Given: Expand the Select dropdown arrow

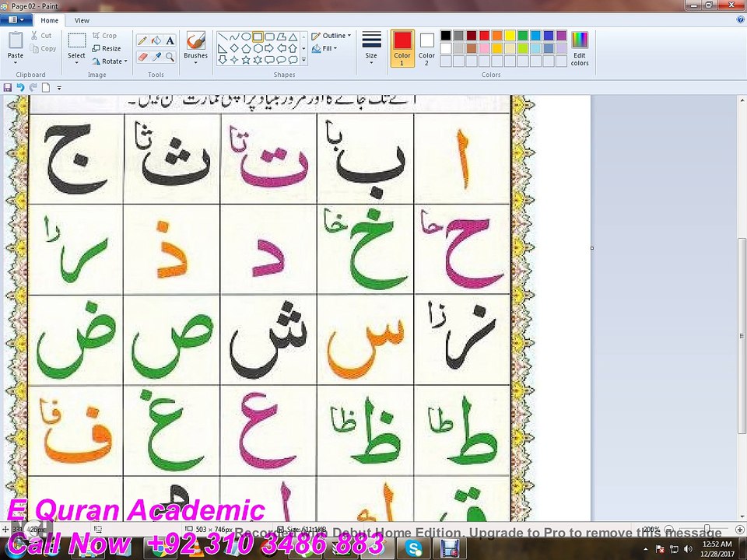Looking at the screenshot, I should (76, 62).
